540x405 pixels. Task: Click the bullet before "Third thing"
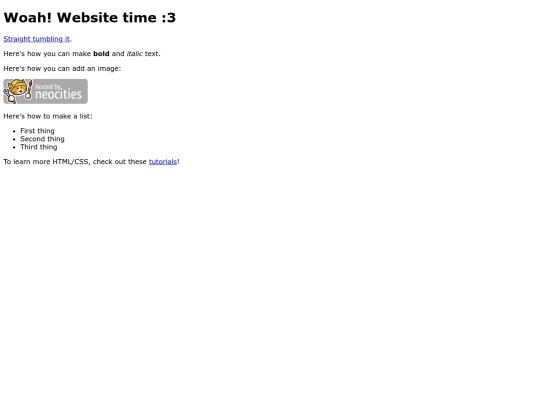coord(14,147)
